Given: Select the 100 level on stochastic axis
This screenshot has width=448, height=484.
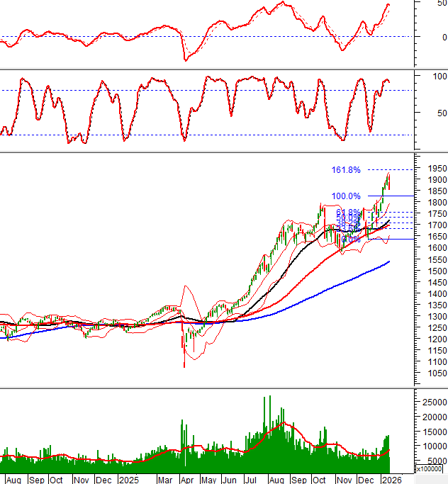Looking at the screenshot, I should click(439, 76).
